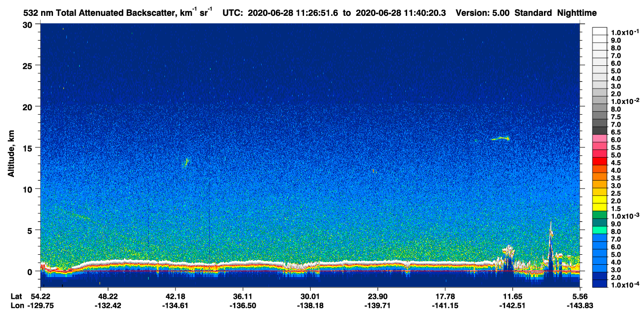Click the tall cloud spike reaching 5 km
Image resolution: width=644 pixels, height=330 pixels.
point(550,246)
